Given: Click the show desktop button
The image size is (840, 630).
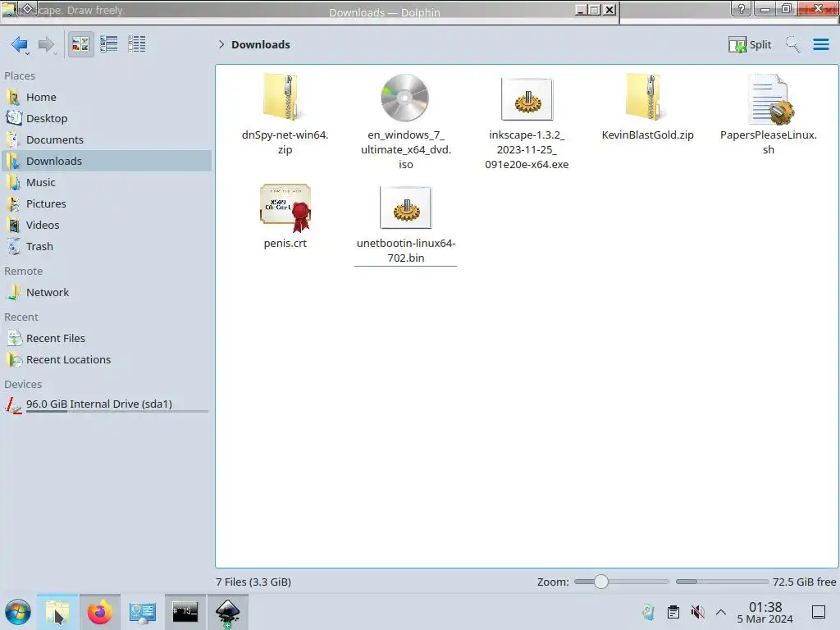Looking at the screenshot, I should (x=819, y=612).
